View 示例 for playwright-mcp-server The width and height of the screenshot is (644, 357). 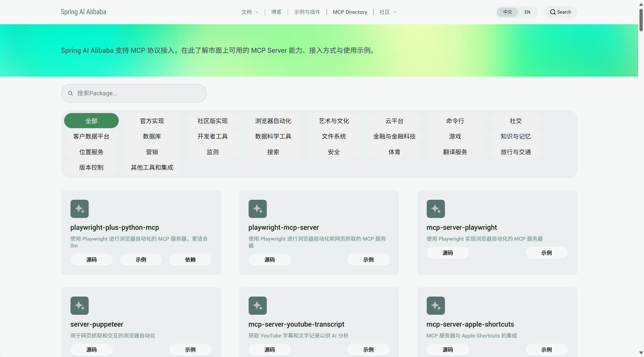pos(368,260)
